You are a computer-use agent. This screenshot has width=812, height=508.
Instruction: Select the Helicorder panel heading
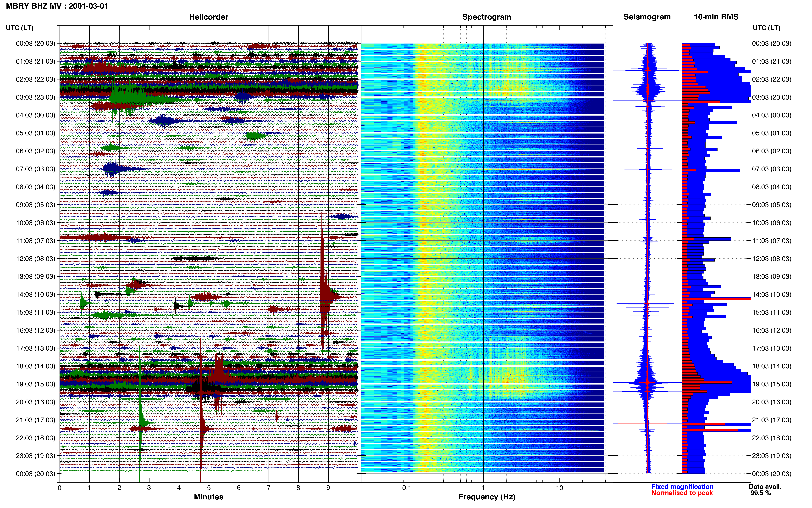[x=209, y=17]
